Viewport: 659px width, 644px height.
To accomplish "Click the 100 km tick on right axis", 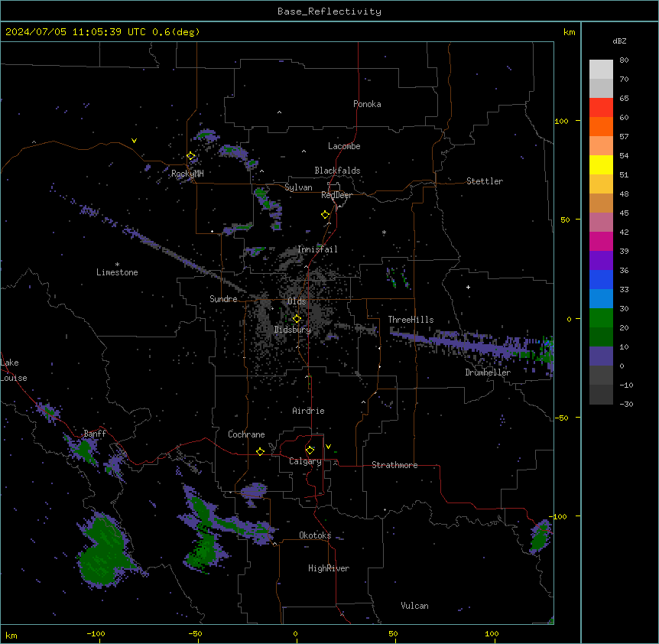I will (x=561, y=121).
